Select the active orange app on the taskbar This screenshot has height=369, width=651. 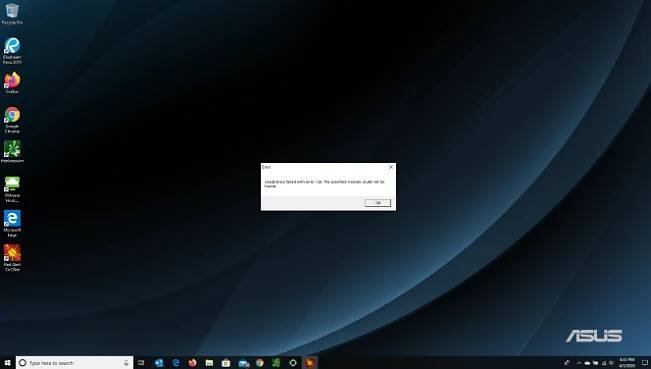click(x=310, y=363)
